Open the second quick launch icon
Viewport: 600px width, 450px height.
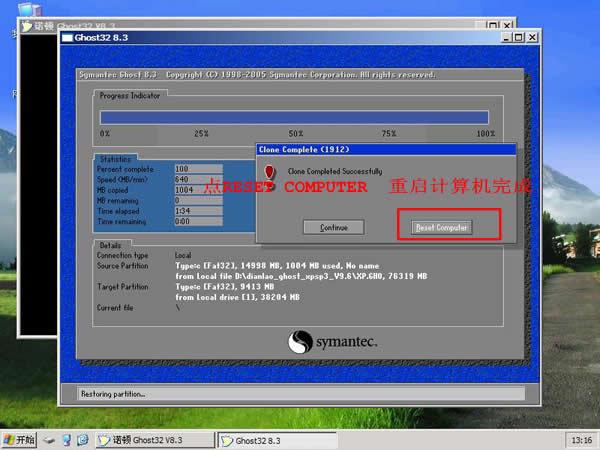(66, 439)
